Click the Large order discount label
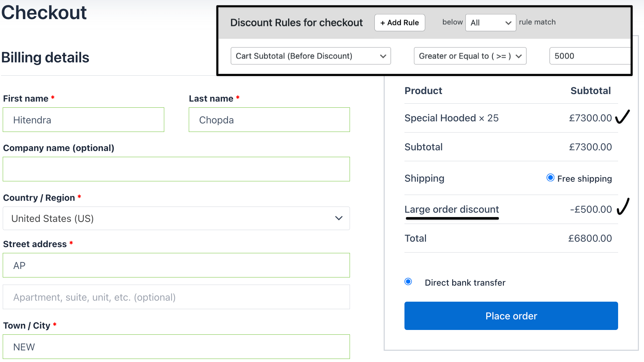 (x=451, y=209)
